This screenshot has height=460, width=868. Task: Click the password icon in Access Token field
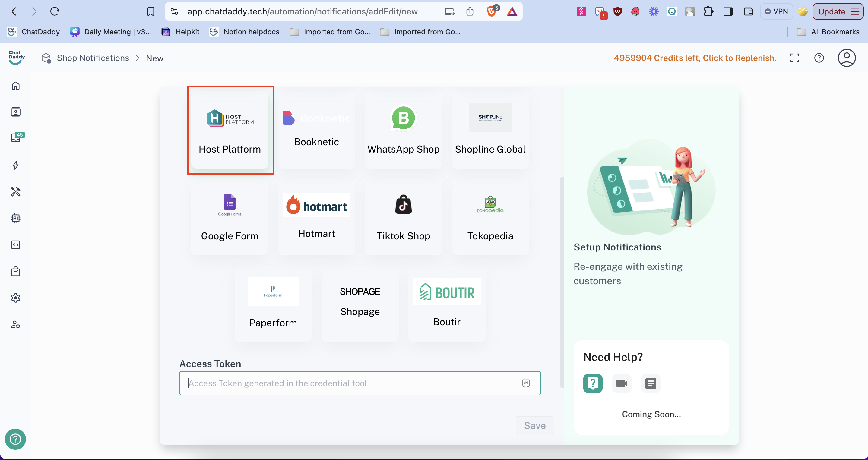pos(526,383)
